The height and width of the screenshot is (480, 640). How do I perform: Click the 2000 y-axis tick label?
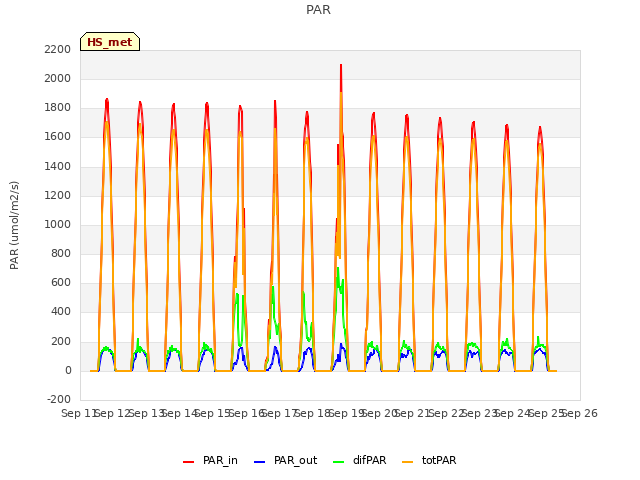tap(58, 78)
